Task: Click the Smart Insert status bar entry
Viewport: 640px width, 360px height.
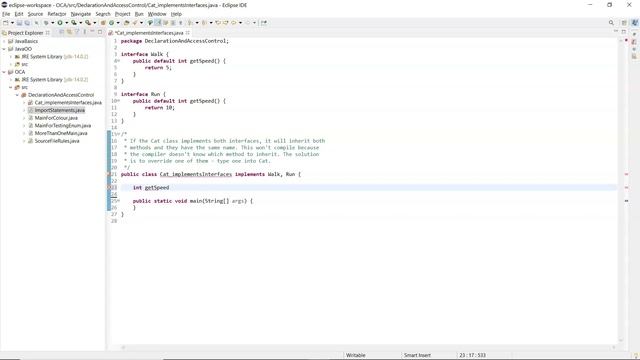Action: [x=417, y=355]
